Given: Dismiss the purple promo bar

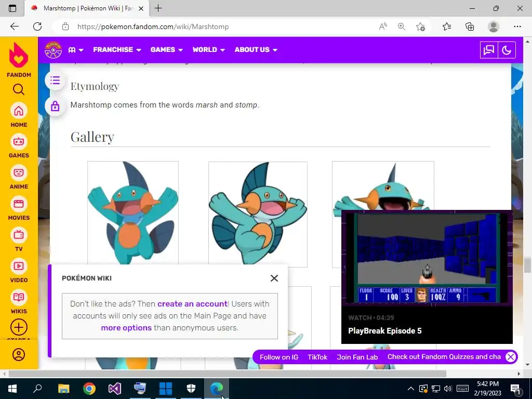Looking at the screenshot, I should [x=510, y=356].
